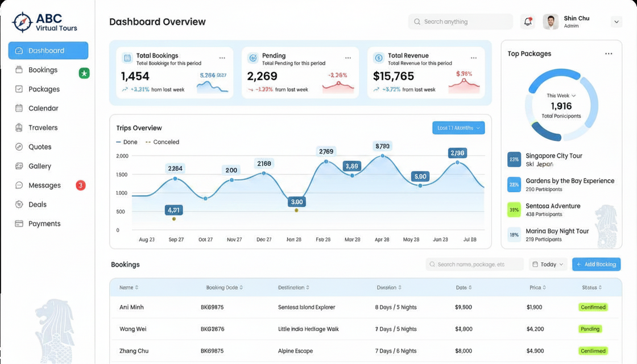This screenshot has width=637, height=364.
Task: Sort bookings by Duration column
Action: click(389, 287)
